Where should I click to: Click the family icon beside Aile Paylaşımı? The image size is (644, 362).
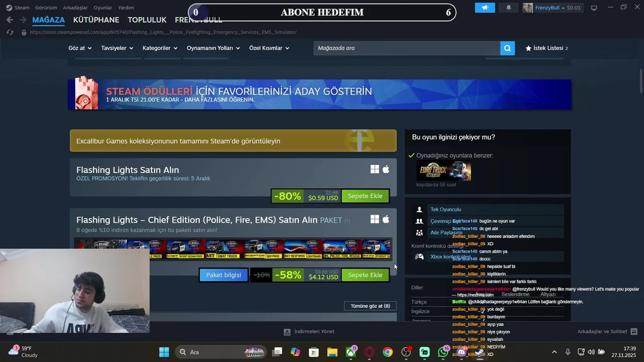point(419,233)
